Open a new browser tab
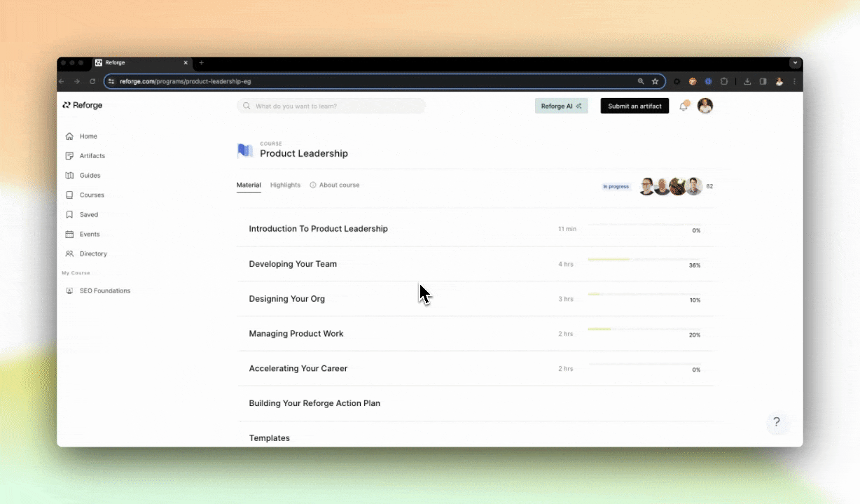The image size is (860, 504). [x=201, y=62]
